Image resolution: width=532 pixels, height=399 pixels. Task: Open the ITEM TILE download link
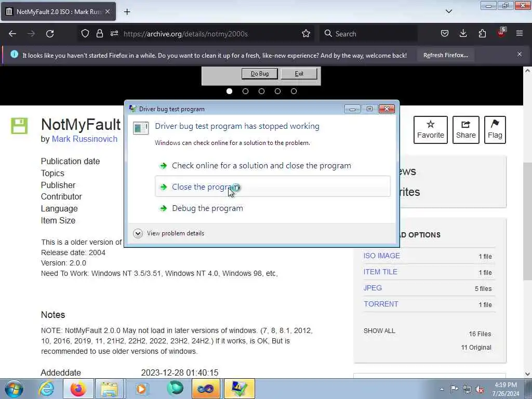pos(380,272)
